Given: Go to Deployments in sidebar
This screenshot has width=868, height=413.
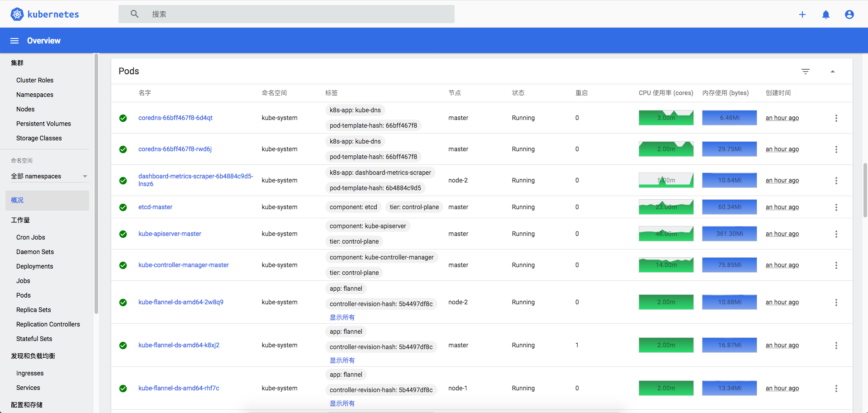Looking at the screenshot, I should (34, 266).
